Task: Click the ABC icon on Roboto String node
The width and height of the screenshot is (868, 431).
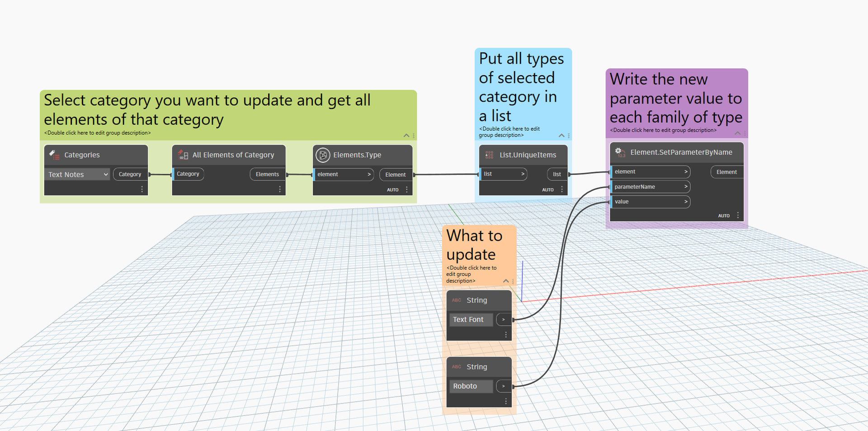Action: pos(457,367)
